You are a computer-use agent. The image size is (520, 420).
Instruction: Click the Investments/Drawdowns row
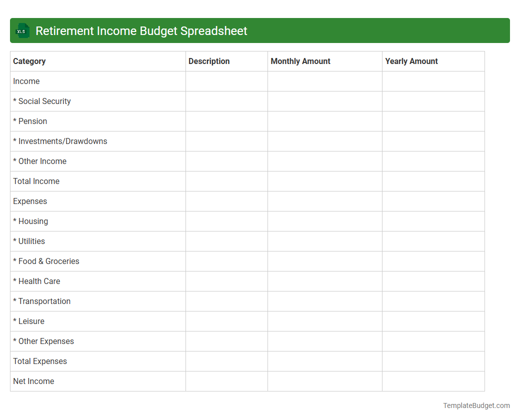(60, 141)
